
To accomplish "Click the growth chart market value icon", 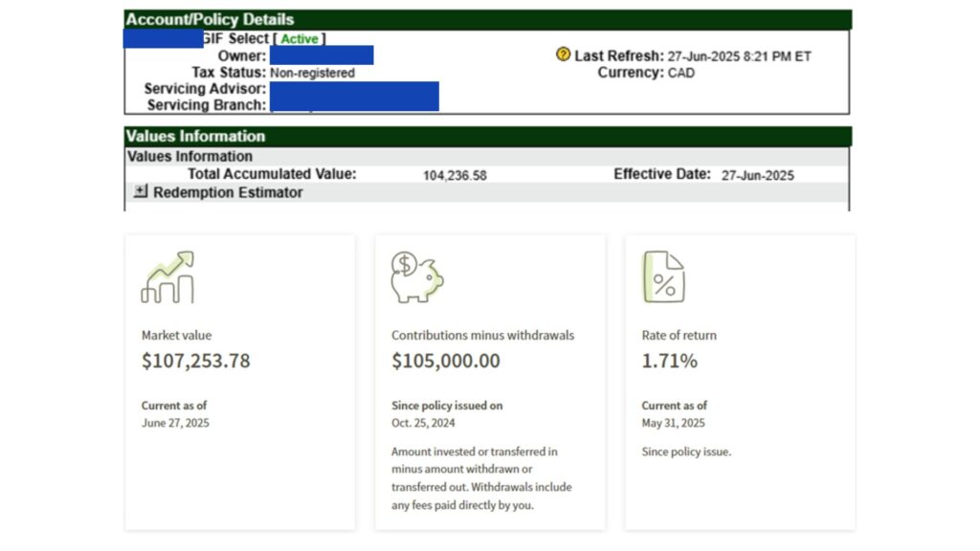I will (167, 277).
